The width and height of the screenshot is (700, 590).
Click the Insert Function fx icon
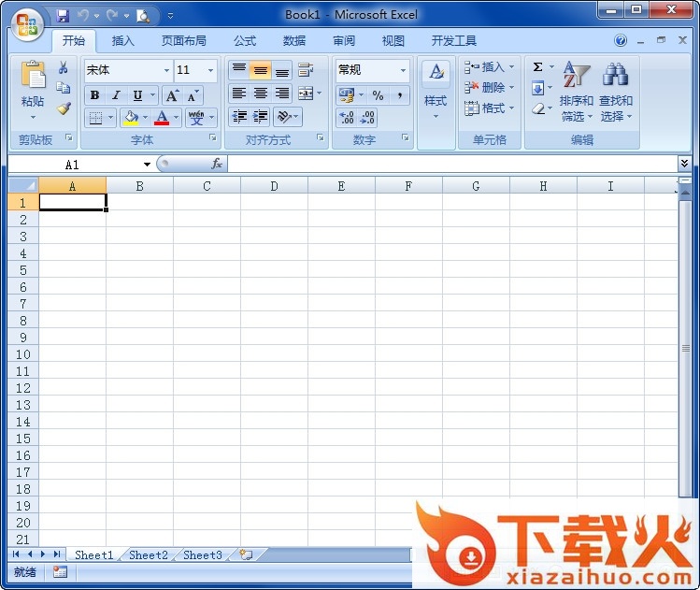[x=217, y=164]
